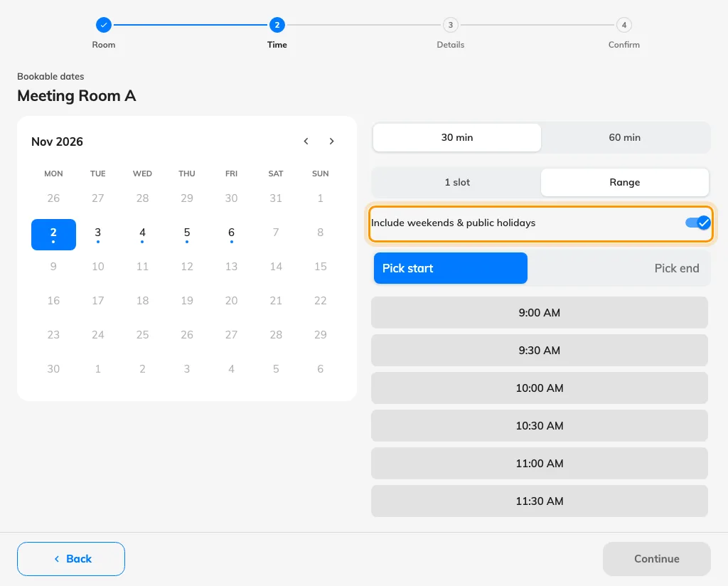Click the Time step label
The height and width of the screenshot is (586, 728).
(277, 45)
